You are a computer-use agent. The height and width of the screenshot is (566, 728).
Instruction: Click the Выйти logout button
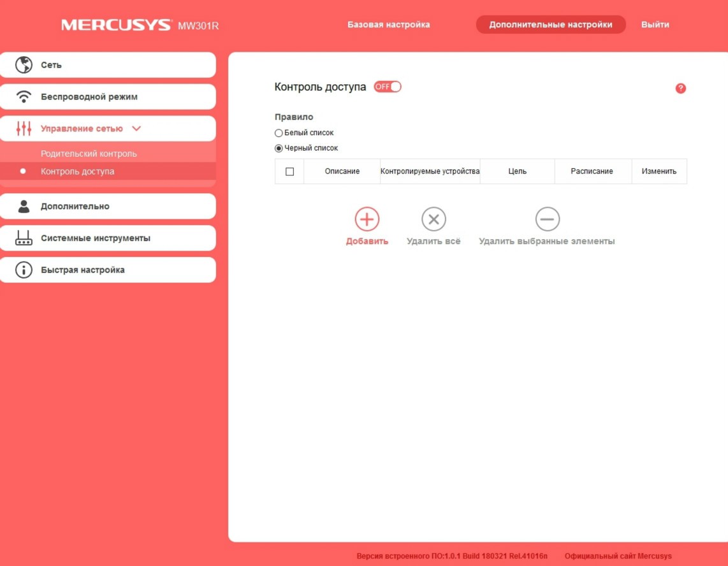coord(655,25)
